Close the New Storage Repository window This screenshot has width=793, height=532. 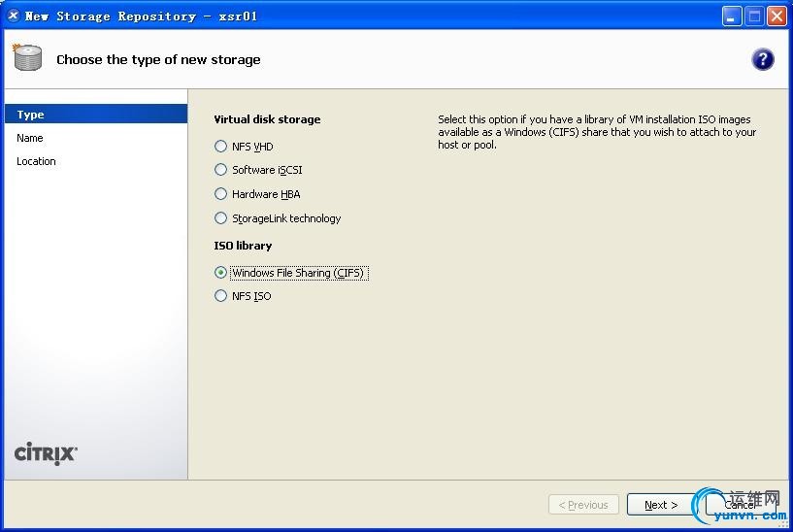(x=776, y=17)
